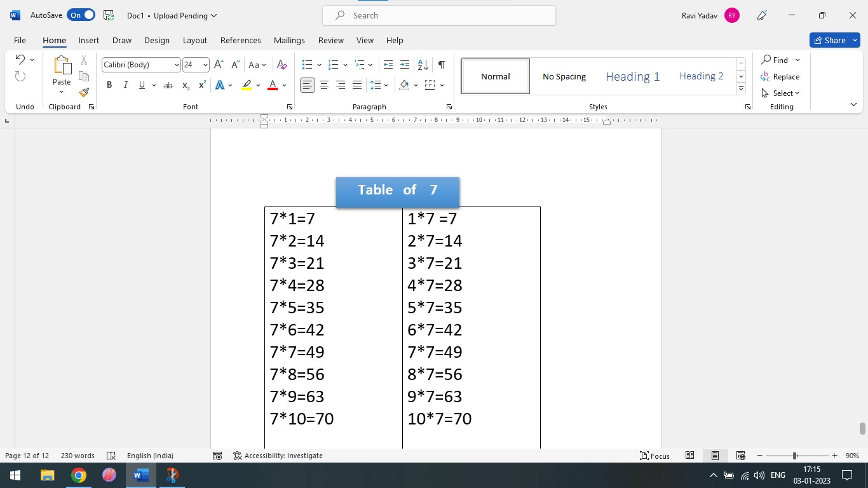The width and height of the screenshot is (868, 488).
Task: Apply strikethrough formatting to text
Action: pyautogui.click(x=168, y=85)
